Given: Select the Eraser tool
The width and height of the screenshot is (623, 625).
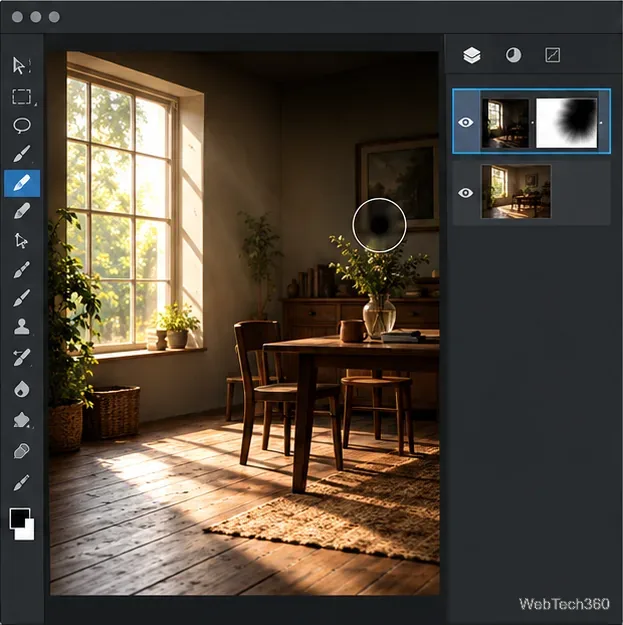Looking at the screenshot, I should click(x=22, y=452).
